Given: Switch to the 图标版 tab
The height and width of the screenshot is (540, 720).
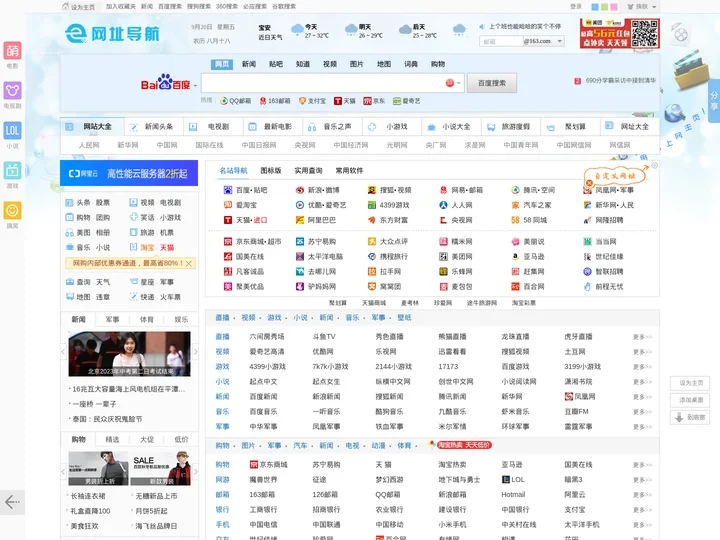Looking at the screenshot, I should click(x=271, y=170).
